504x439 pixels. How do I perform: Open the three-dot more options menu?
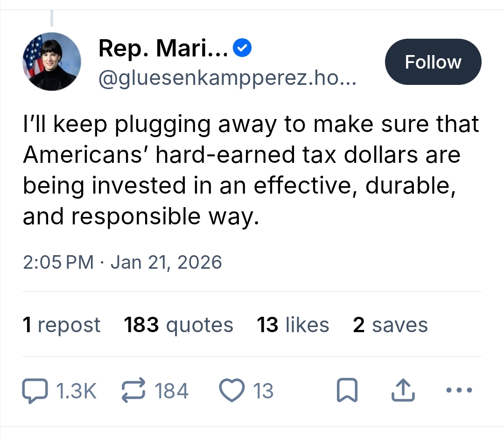(459, 390)
